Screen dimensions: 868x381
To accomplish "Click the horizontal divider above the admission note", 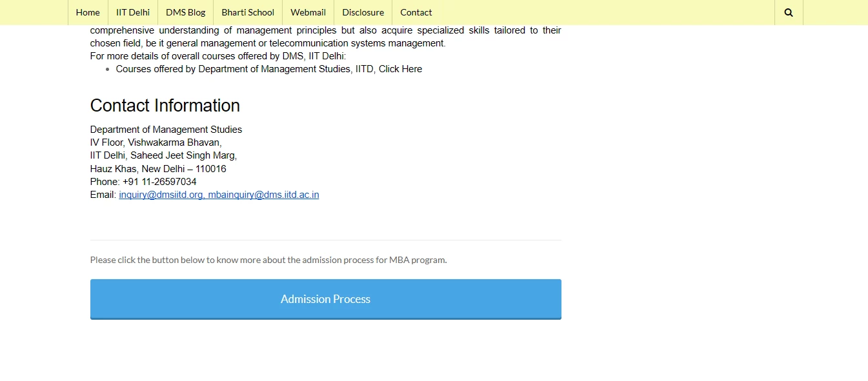I will [325, 239].
